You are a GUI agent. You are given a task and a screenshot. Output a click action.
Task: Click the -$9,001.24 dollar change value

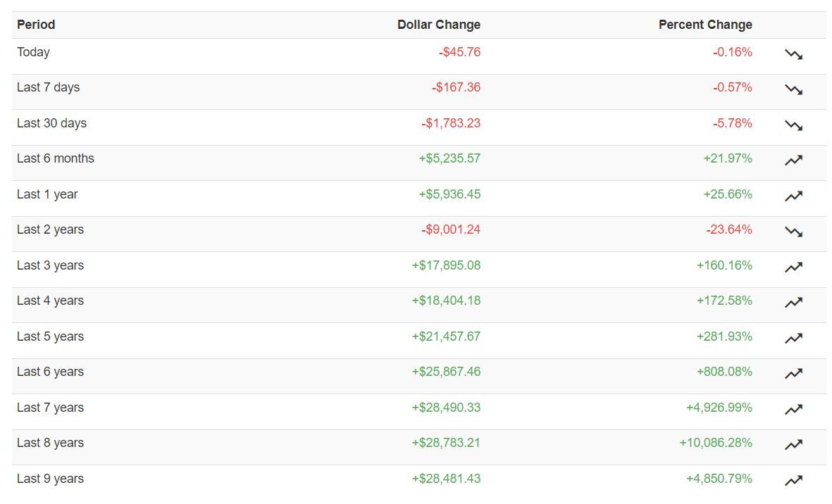click(x=451, y=229)
